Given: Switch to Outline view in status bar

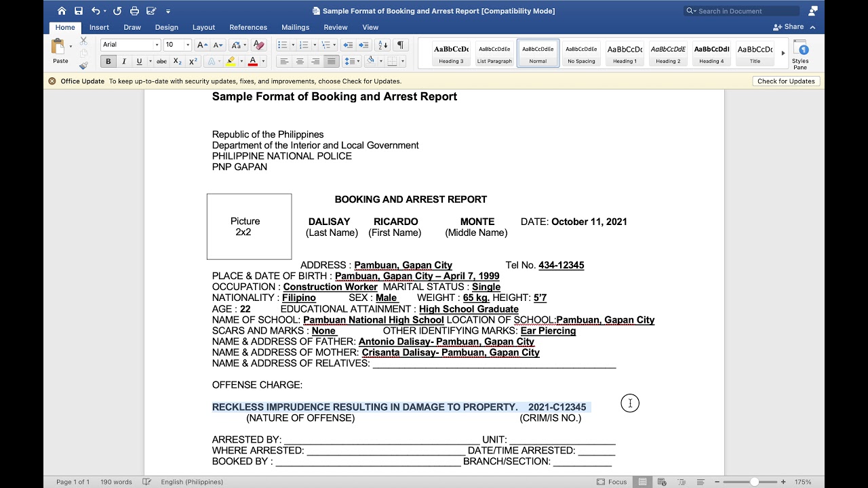Looking at the screenshot, I should (x=682, y=482).
